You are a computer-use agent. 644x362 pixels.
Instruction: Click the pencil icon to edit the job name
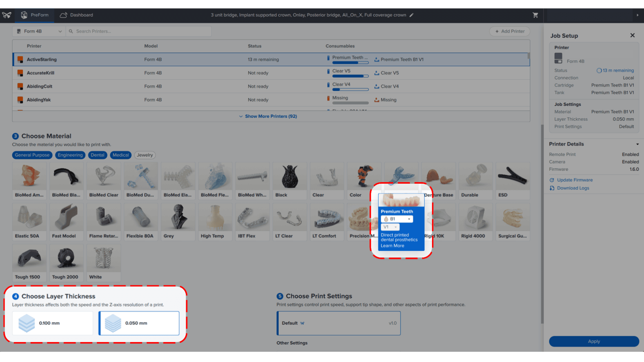click(411, 15)
